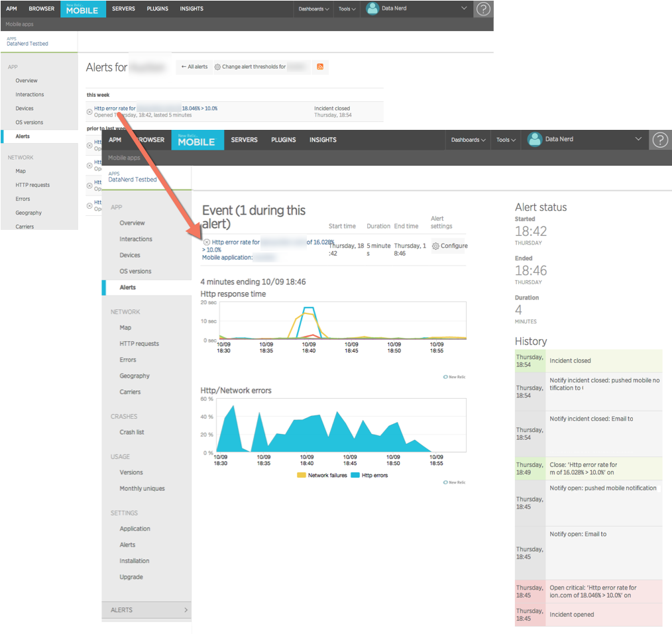Open Dashboards dropdown in front window
Screen dimensions: 672x634
coord(468,140)
